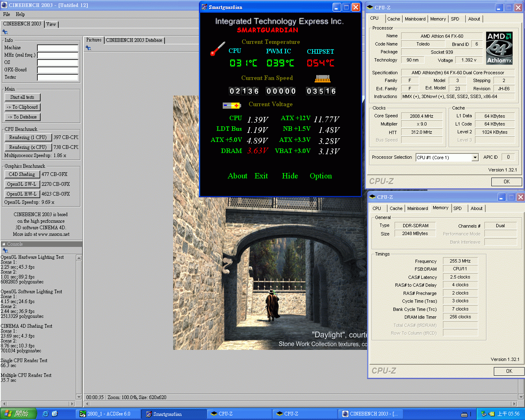
Task: Open the Mainboard tab in lower CPU-Z window
Action: 418,208
